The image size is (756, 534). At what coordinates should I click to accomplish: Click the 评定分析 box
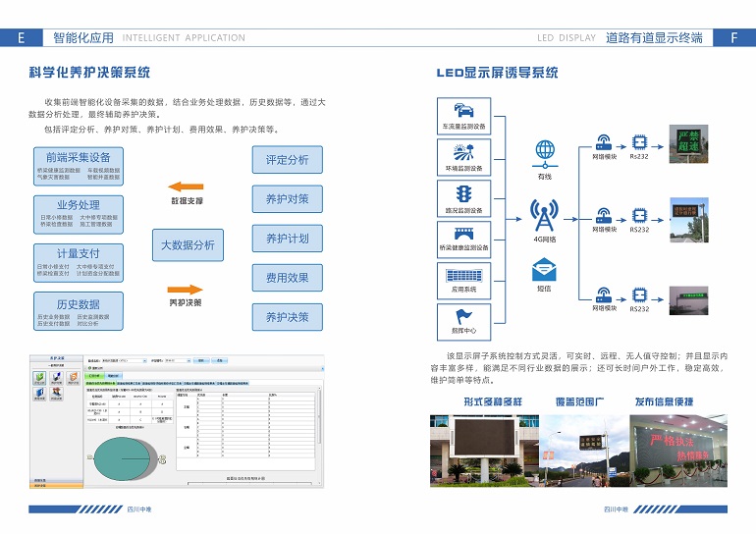(x=288, y=160)
